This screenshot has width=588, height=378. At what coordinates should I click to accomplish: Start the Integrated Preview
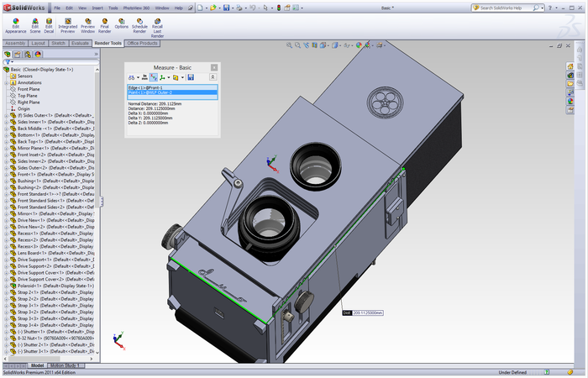[x=68, y=26]
